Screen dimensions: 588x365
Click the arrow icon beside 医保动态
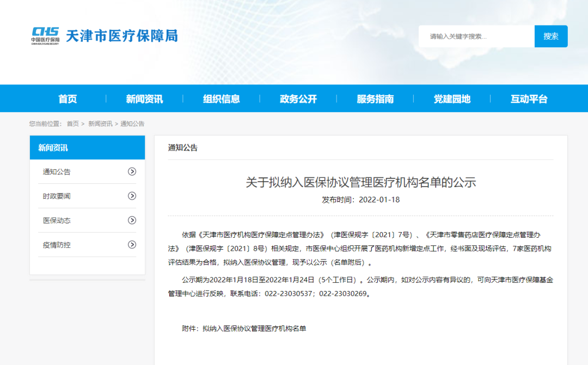(x=132, y=220)
